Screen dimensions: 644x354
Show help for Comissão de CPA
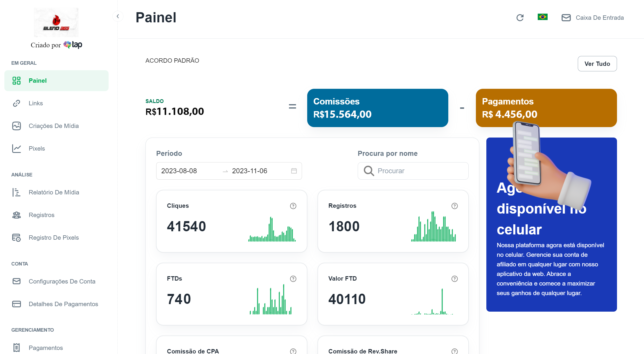tap(293, 351)
